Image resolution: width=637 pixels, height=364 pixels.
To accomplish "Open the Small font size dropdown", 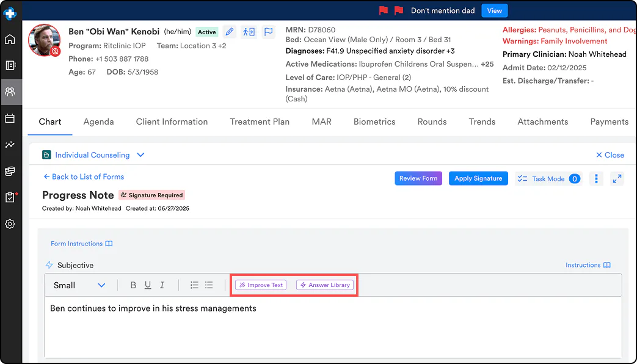I will click(79, 285).
